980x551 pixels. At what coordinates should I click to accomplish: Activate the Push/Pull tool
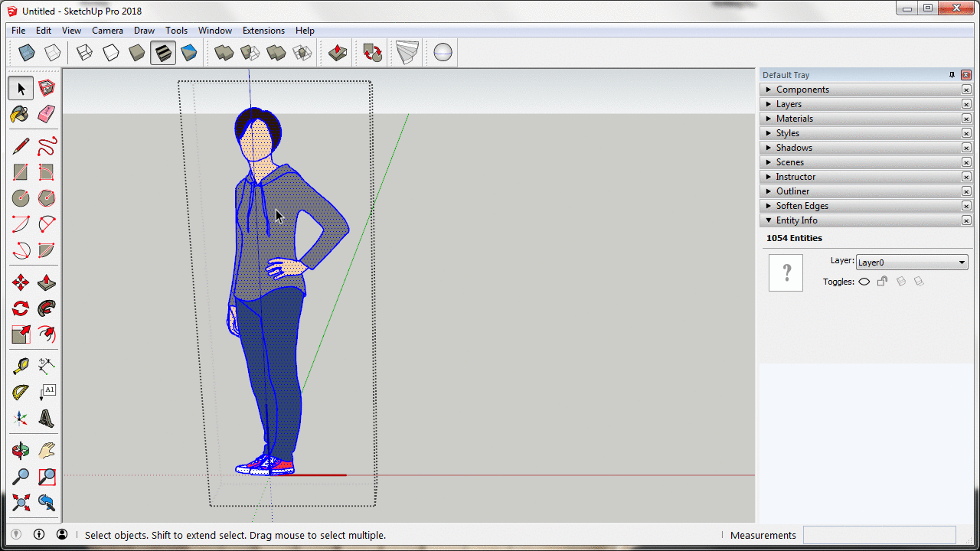click(x=47, y=283)
